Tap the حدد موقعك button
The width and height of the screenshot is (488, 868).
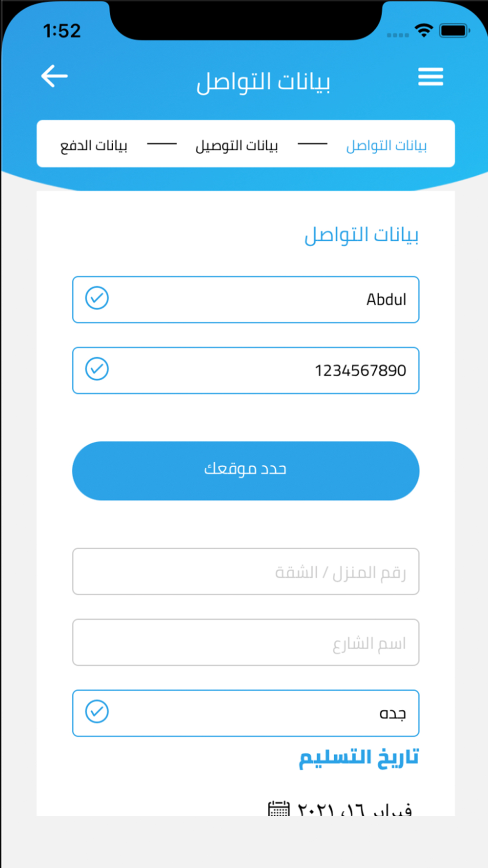[x=245, y=471]
